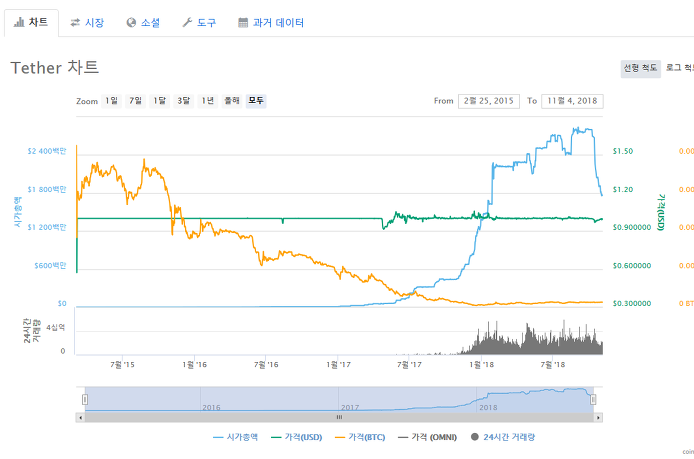Click the bar chart icon in 차트 tab
Viewport: 694px width, 459px height.
tap(19, 22)
